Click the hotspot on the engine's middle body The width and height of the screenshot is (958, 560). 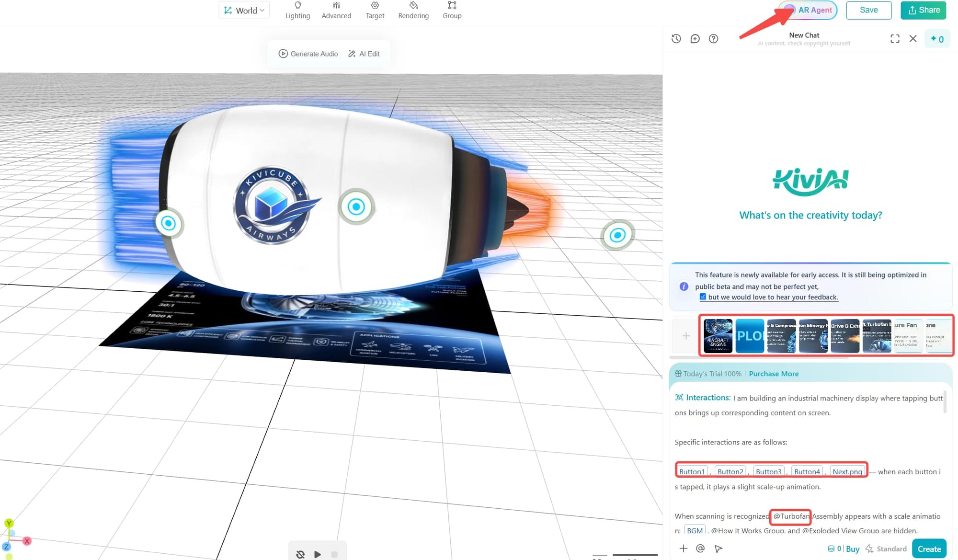coord(356,207)
